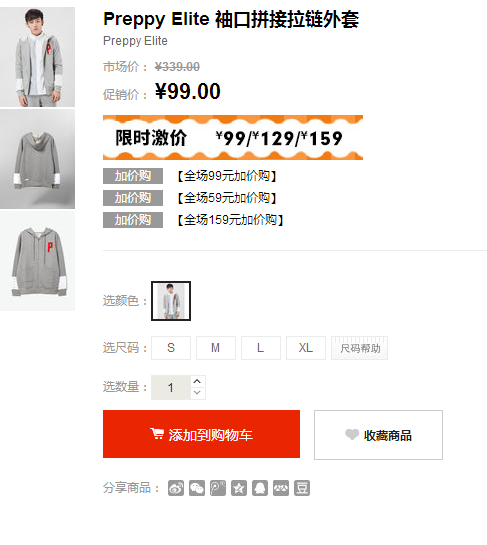Screen dimensions: 487x545
Task: Click 添加到购物车 add to cart button
Action: pyautogui.click(x=201, y=434)
